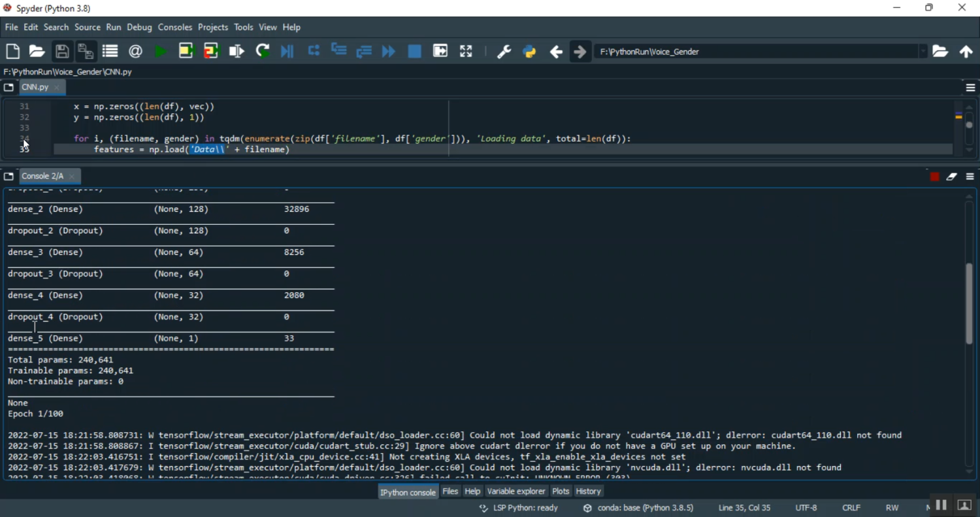This screenshot has height=517, width=980.
Task: Expand the working directory path dropdown
Action: [x=923, y=52]
